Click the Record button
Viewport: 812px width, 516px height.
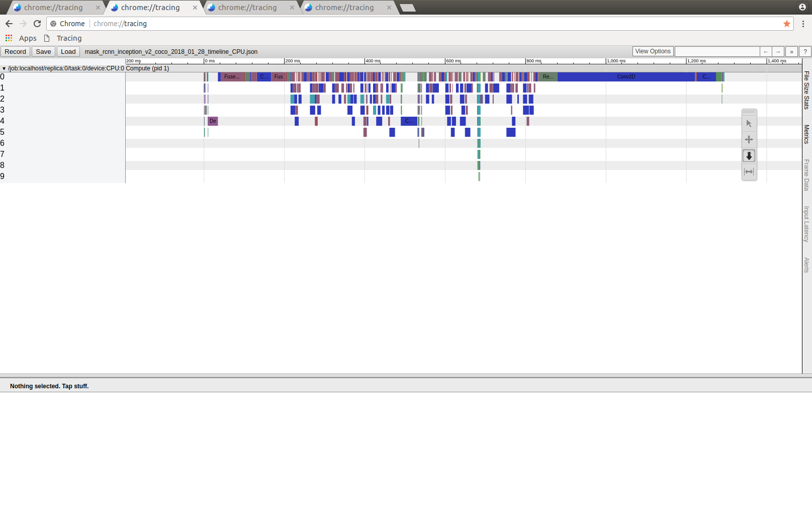[15, 52]
